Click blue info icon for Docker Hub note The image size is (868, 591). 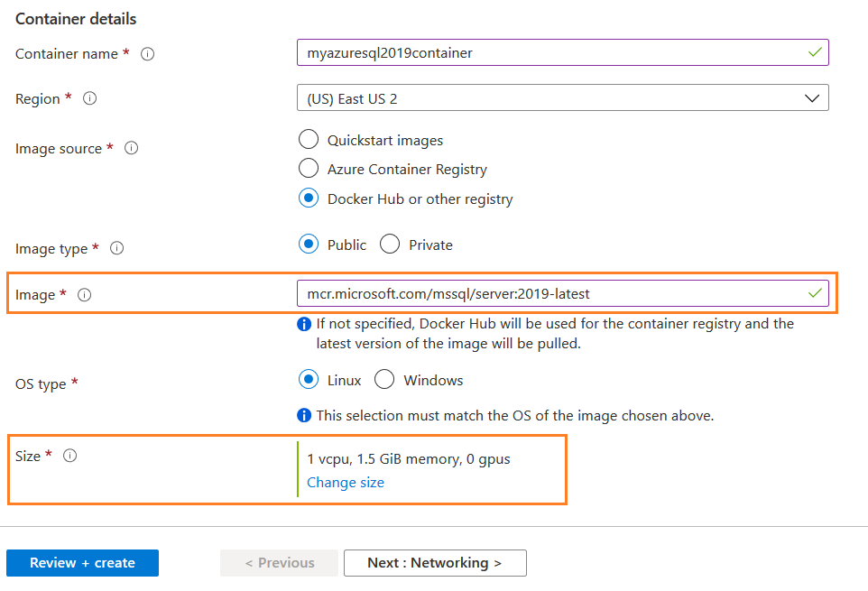coord(304,324)
